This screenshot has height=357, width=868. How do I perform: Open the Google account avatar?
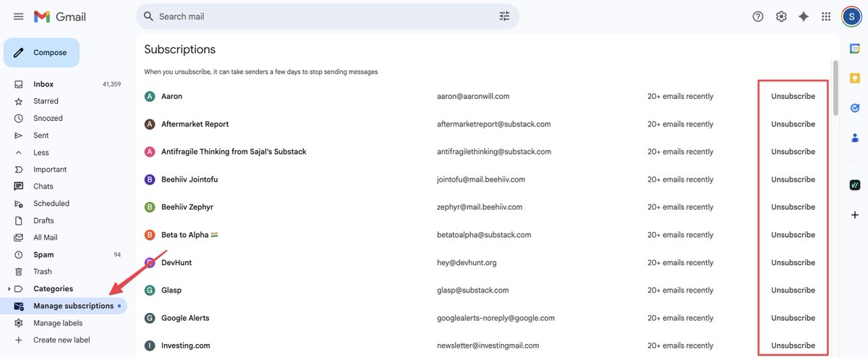[851, 16]
